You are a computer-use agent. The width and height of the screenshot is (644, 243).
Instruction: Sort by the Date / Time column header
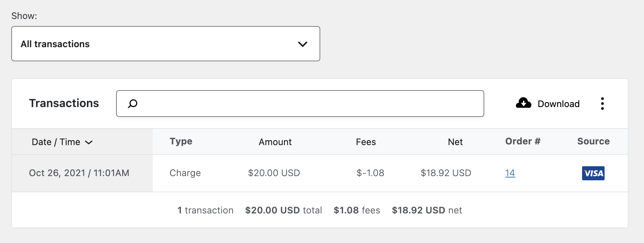pos(56,142)
